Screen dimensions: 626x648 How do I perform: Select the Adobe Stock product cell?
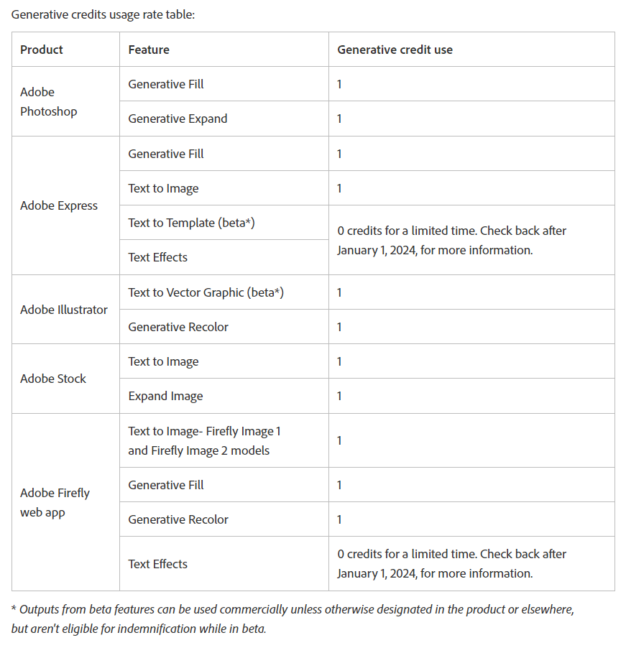click(53, 378)
